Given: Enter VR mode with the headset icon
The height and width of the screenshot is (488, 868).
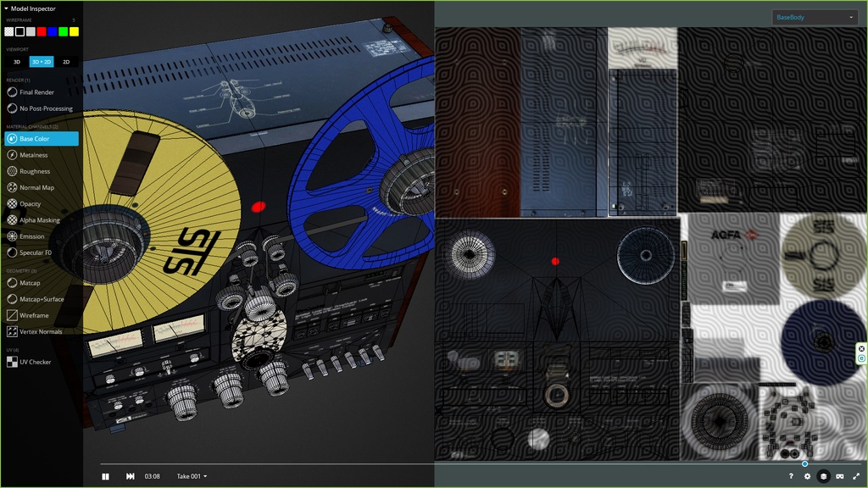Looking at the screenshot, I should [840, 476].
